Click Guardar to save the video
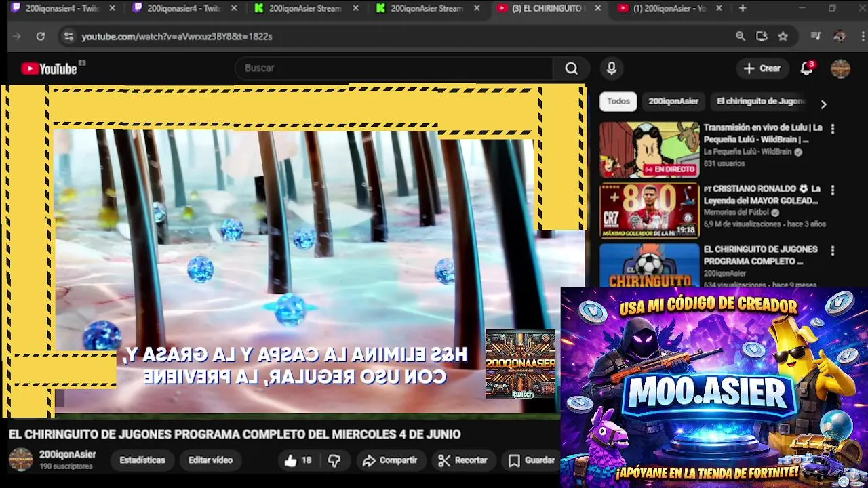Screen dimensions: 868x488 click(532, 460)
